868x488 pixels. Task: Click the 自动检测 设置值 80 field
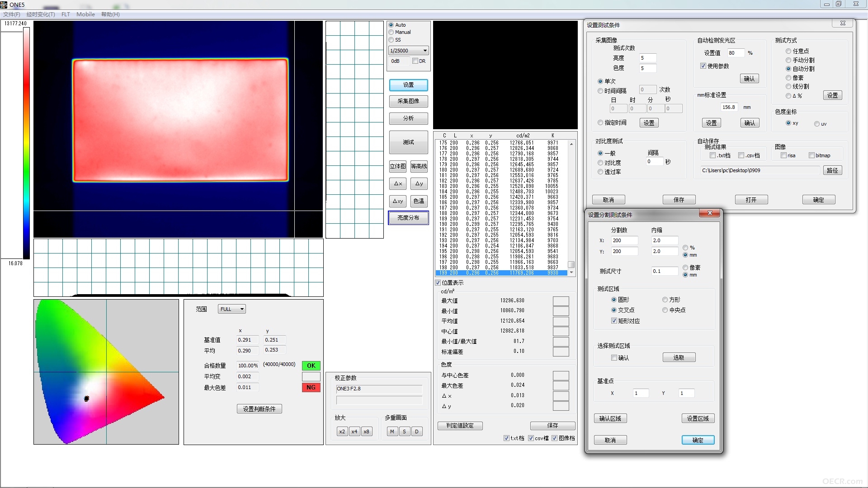click(x=736, y=53)
